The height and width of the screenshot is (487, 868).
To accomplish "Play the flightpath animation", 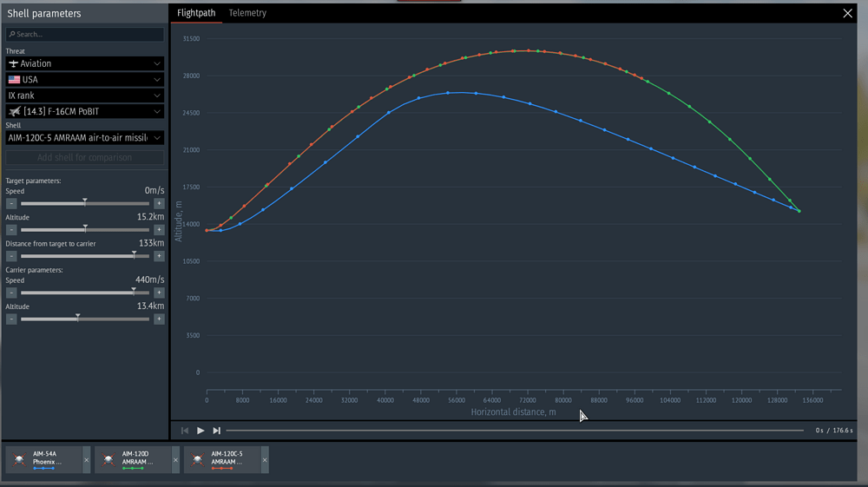I will 201,431.
